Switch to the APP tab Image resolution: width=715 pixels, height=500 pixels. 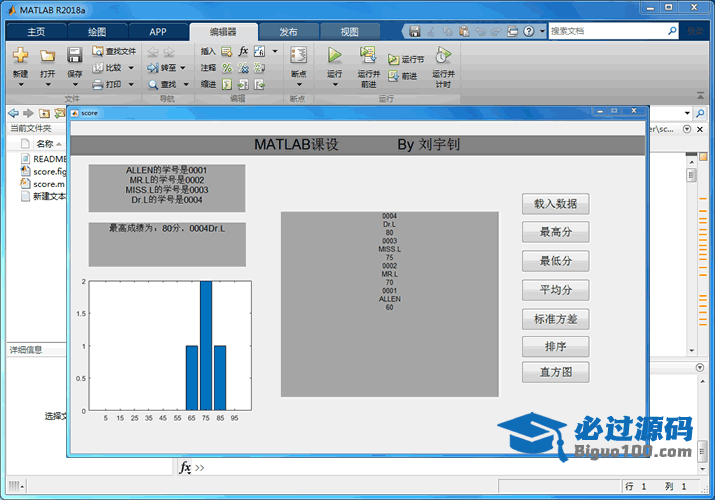pos(158,32)
